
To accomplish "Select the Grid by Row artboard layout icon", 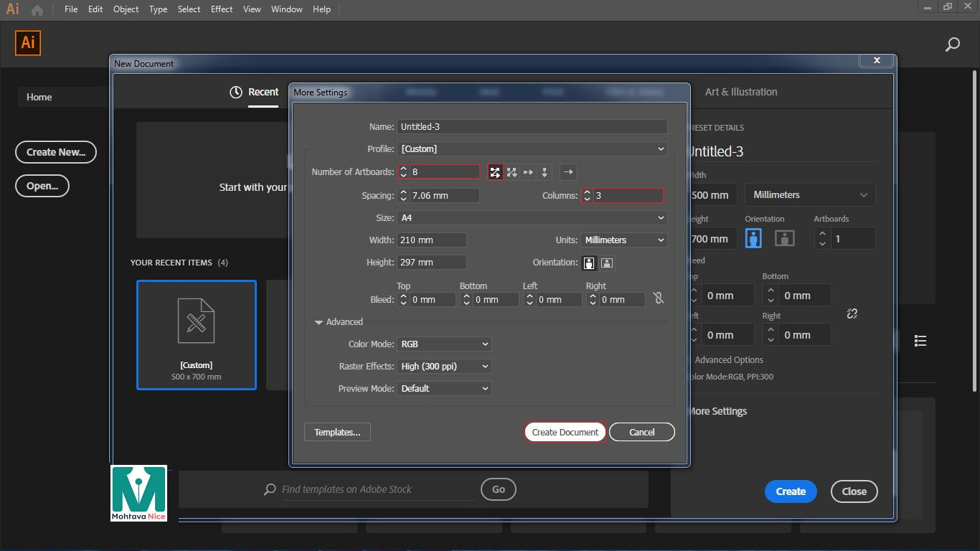I will (495, 172).
